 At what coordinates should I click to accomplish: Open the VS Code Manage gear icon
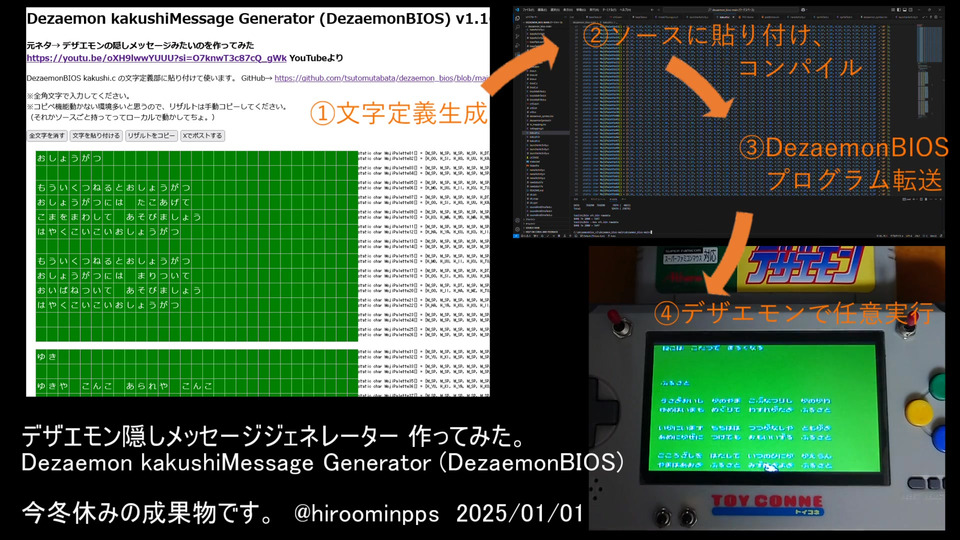[x=517, y=230]
